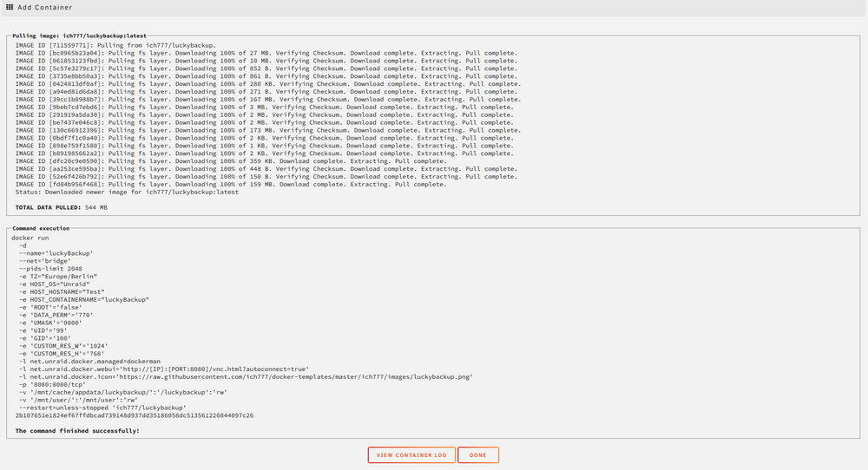
Task: Click the IMAGE ID [3735e8bb50a3] line
Action: pos(266,76)
